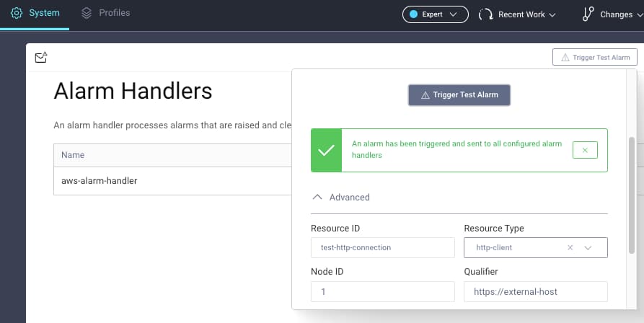This screenshot has height=323, width=644.
Task: Open the Expert mode selector
Action: 435,14
